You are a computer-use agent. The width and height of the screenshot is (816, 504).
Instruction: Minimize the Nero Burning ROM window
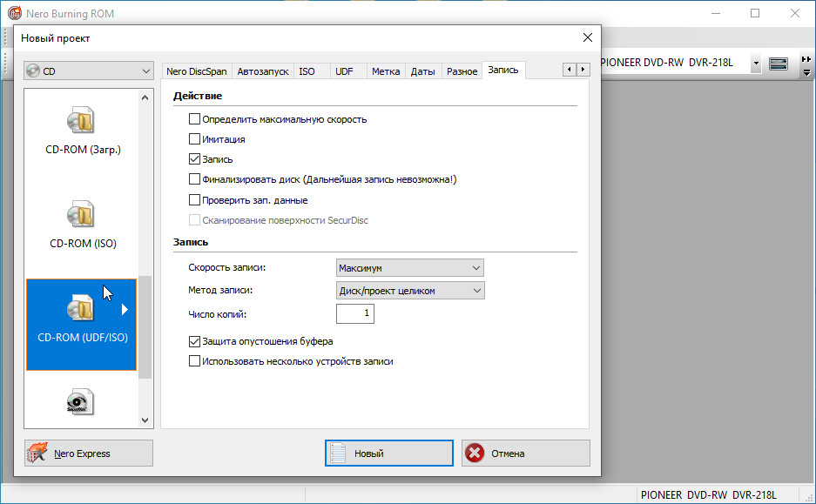(x=716, y=13)
